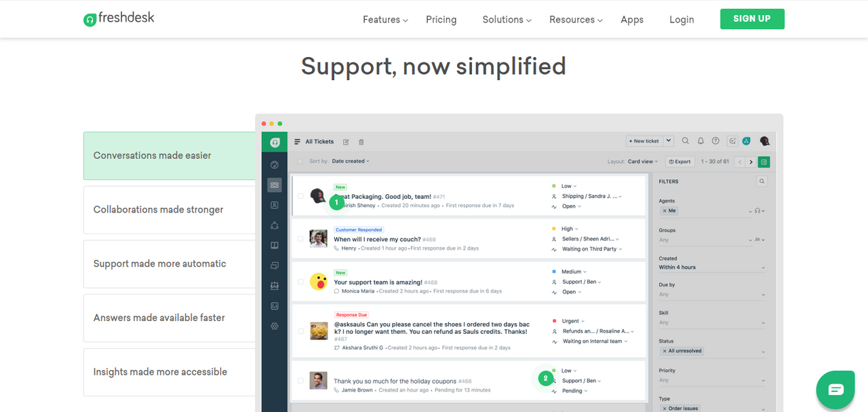Expand the Created Within 4 hours filter
The width and height of the screenshot is (868, 412).
[712, 267]
